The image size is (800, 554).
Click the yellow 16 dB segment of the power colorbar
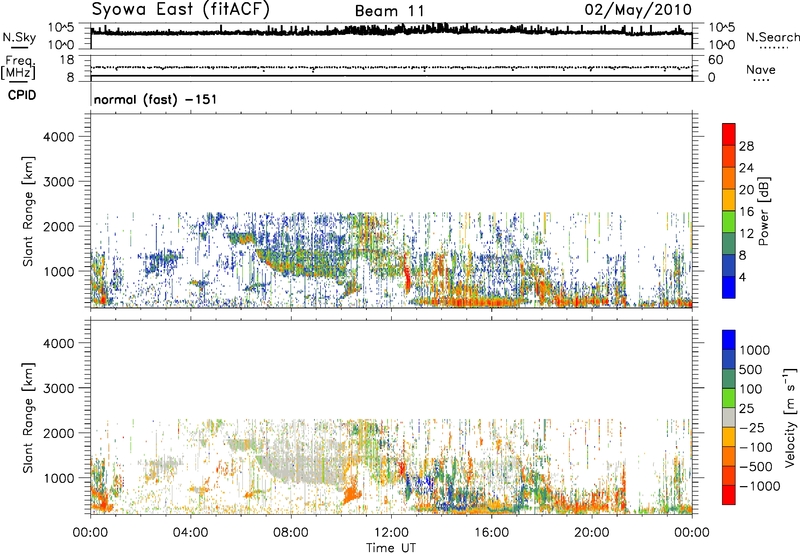[x=729, y=200]
